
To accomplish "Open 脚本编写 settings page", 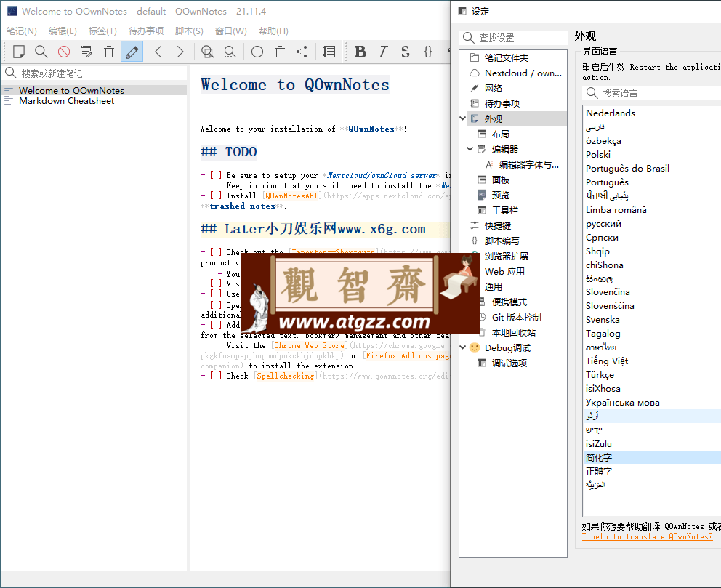I will coord(502,241).
